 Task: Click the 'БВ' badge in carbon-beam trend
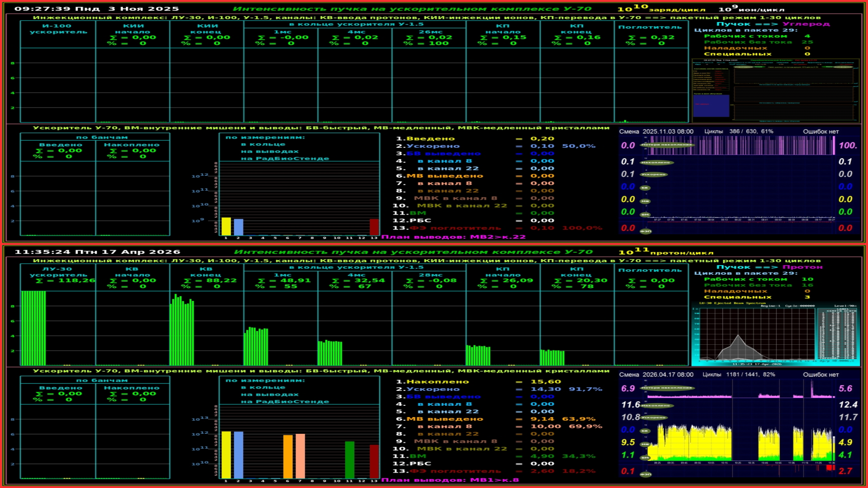tap(645, 188)
